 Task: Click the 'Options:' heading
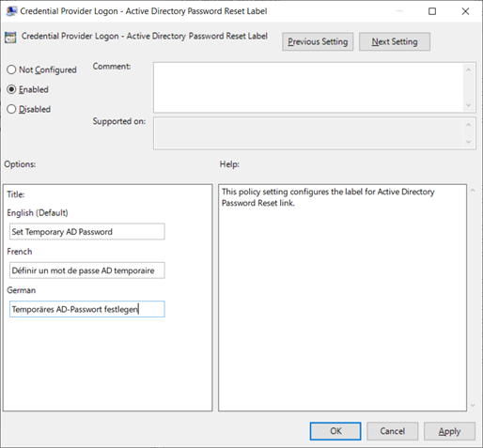pyautogui.click(x=20, y=164)
